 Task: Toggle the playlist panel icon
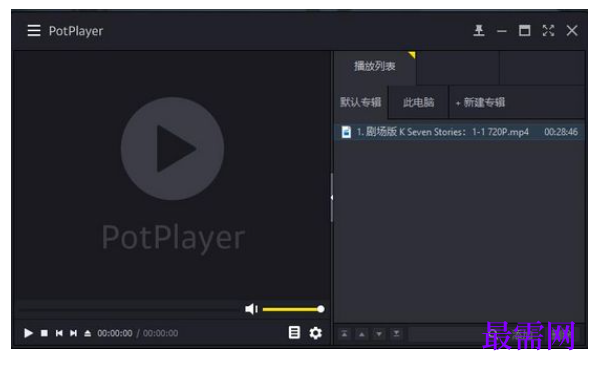(294, 333)
